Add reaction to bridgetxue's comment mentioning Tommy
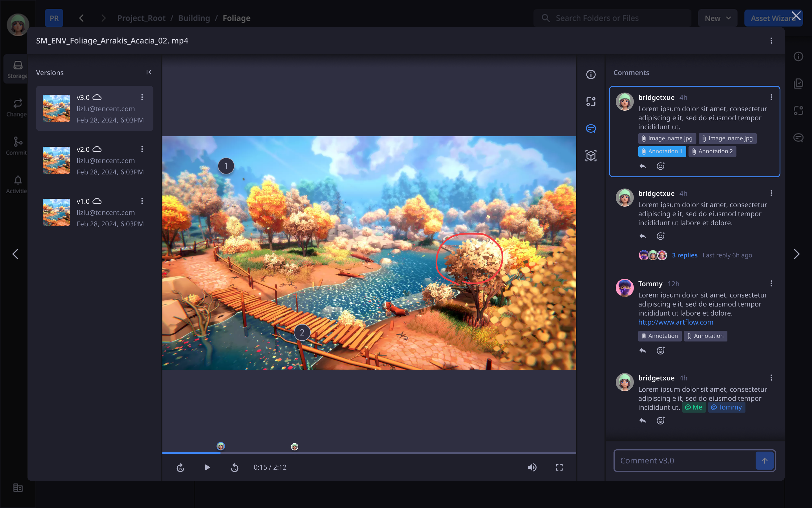Viewport: 812px width, 508px height. coord(661,421)
